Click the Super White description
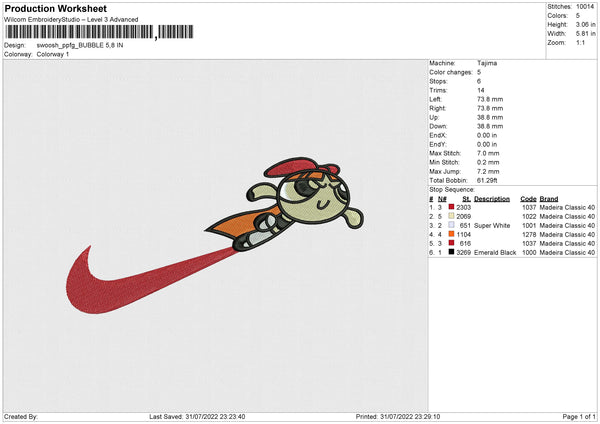The height and width of the screenshot is (424, 600). (x=492, y=225)
